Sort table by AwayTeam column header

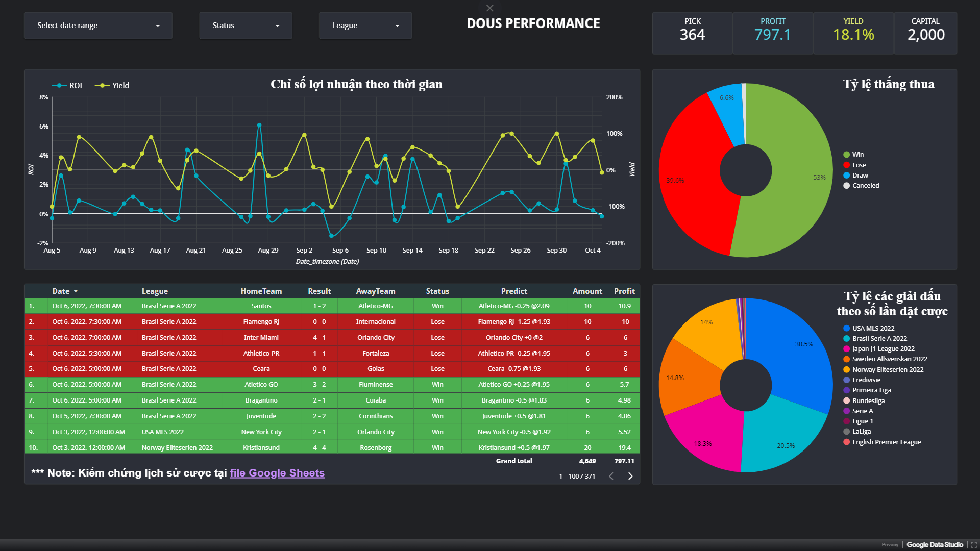coord(376,291)
